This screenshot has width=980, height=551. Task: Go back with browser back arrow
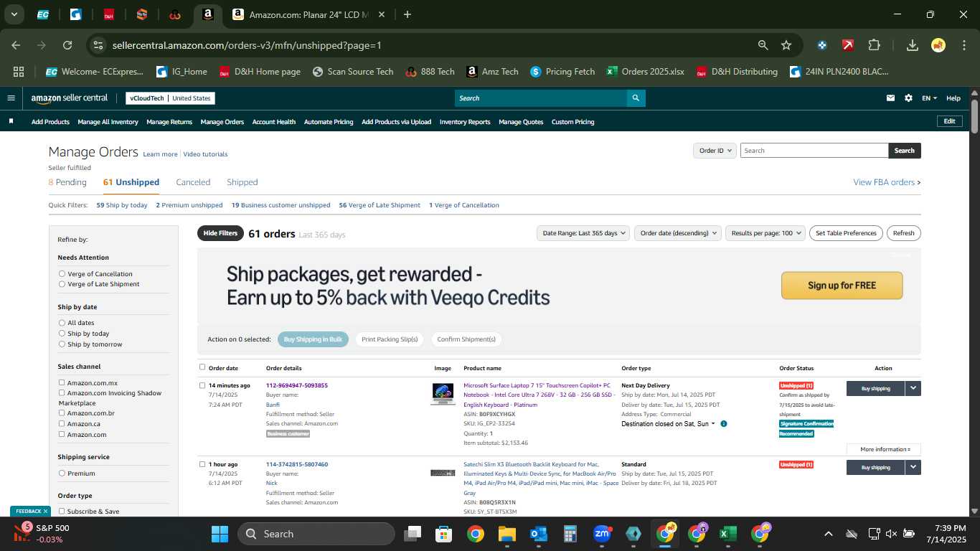pyautogui.click(x=16, y=45)
